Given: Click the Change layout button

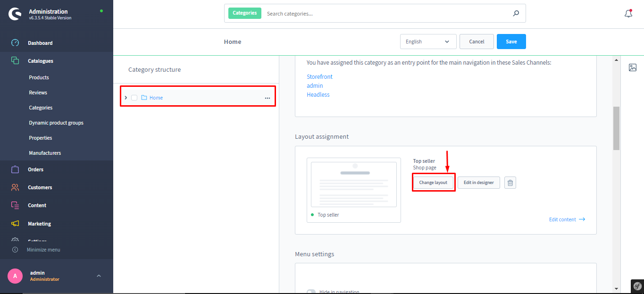Looking at the screenshot, I should [x=433, y=183].
